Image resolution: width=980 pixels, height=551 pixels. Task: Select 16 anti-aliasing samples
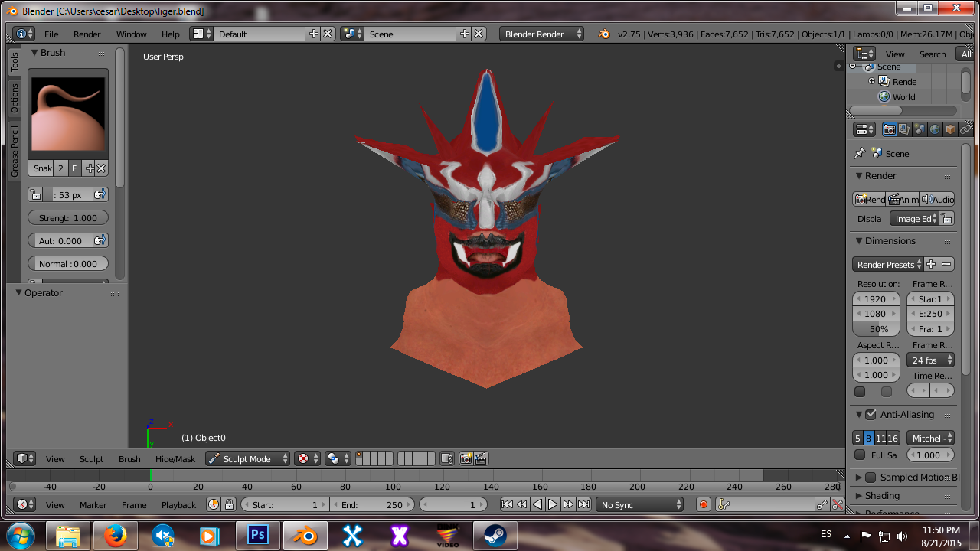pyautogui.click(x=893, y=439)
